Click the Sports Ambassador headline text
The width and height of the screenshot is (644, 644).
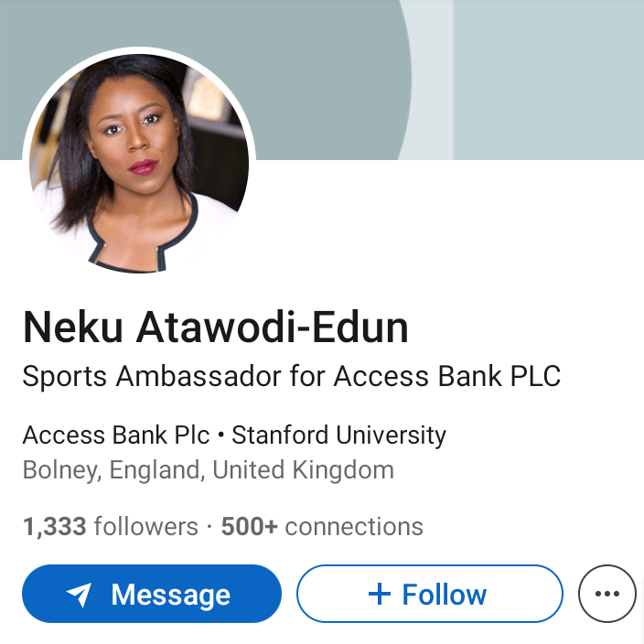292,377
